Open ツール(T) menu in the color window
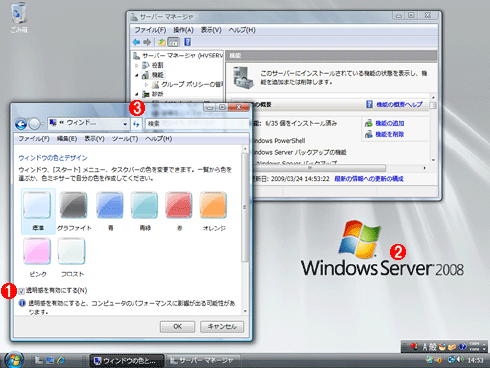Viewport: 490px width, 368px height. pos(125,139)
